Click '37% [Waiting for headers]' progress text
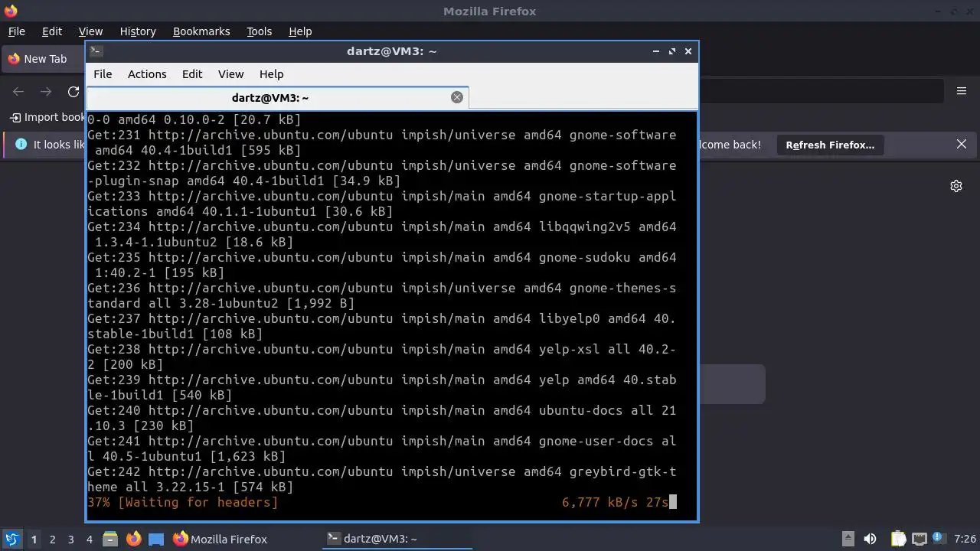 (183, 502)
